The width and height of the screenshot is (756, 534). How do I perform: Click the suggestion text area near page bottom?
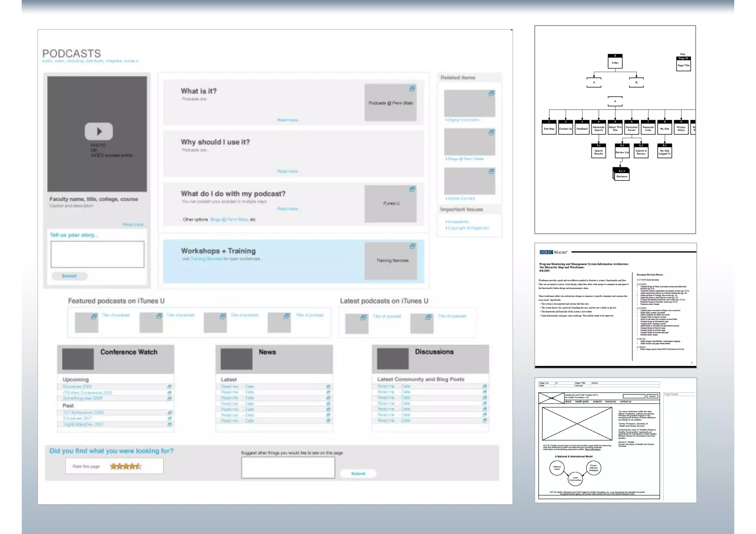point(288,468)
